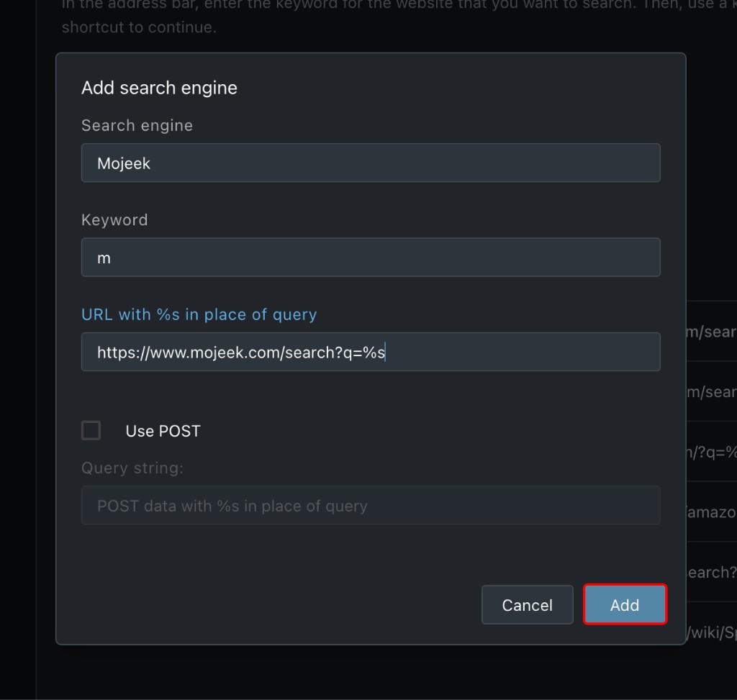Click the disabled POST data query field

tap(371, 506)
